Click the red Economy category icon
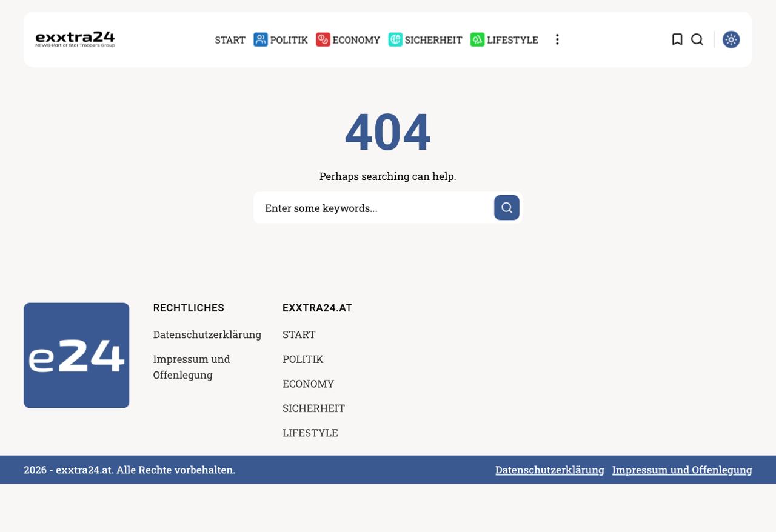Image resolution: width=776 pixels, height=532 pixels. (x=323, y=39)
